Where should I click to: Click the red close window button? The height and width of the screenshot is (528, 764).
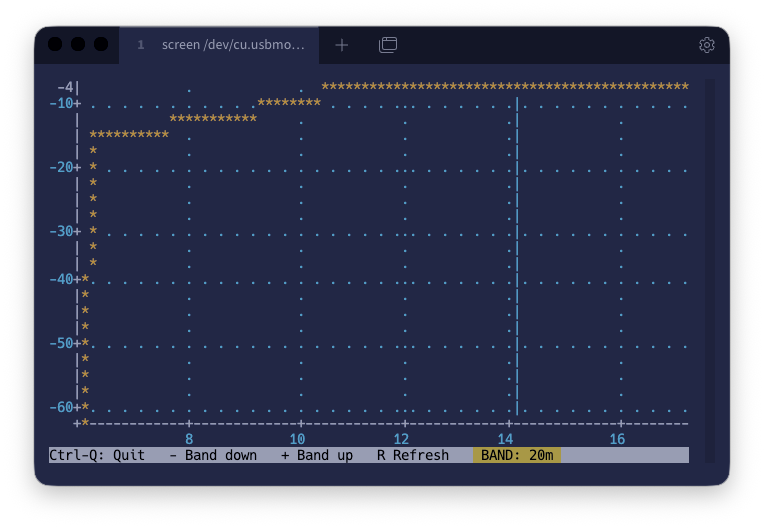point(55,44)
